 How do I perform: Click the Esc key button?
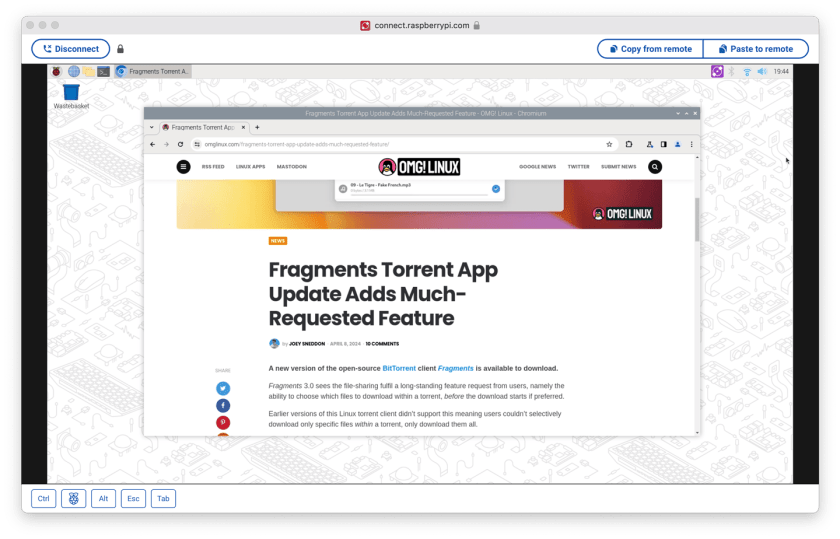pyautogui.click(x=133, y=499)
